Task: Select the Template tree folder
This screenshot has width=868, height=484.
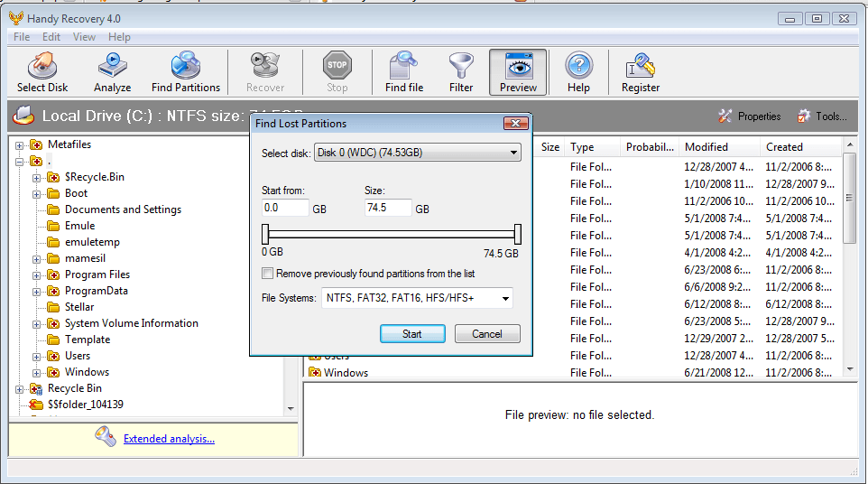Action: [x=88, y=340]
